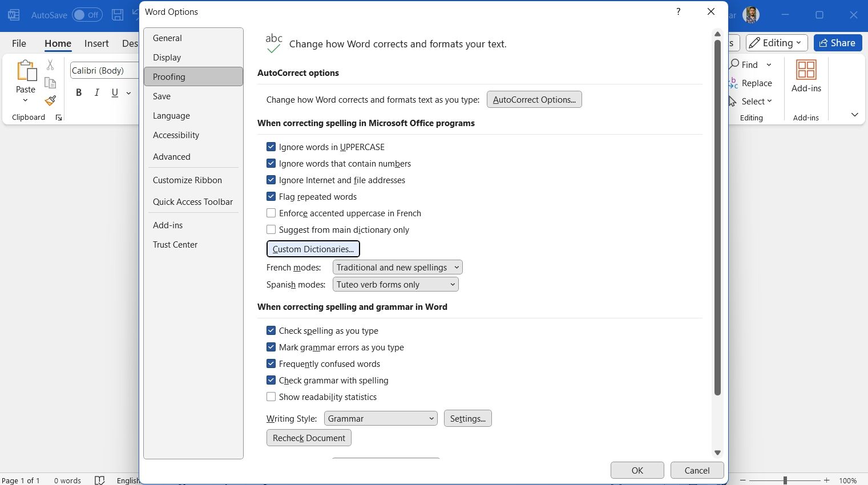Click the Paste clipboard icon
868x485 pixels.
click(26, 71)
